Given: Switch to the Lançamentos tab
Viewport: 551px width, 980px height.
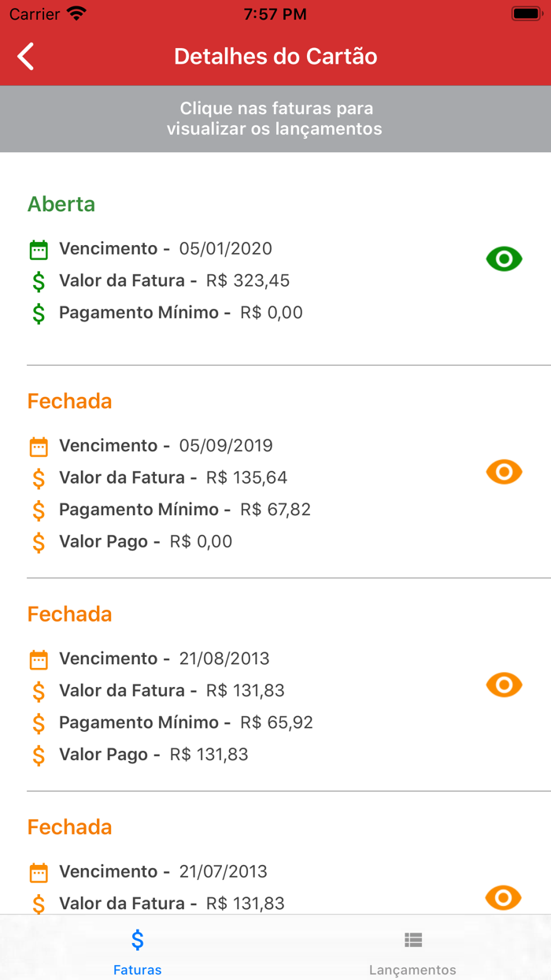Looking at the screenshot, I should coord(412,948).
